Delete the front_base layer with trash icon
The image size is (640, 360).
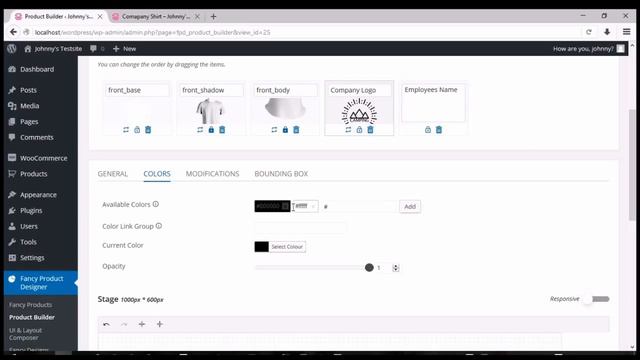click(x=148, y=130)
